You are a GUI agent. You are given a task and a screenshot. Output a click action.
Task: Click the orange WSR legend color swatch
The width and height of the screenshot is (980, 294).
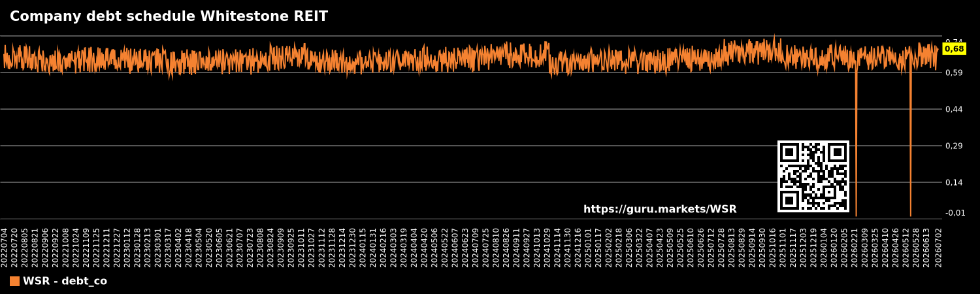[14, 282]
